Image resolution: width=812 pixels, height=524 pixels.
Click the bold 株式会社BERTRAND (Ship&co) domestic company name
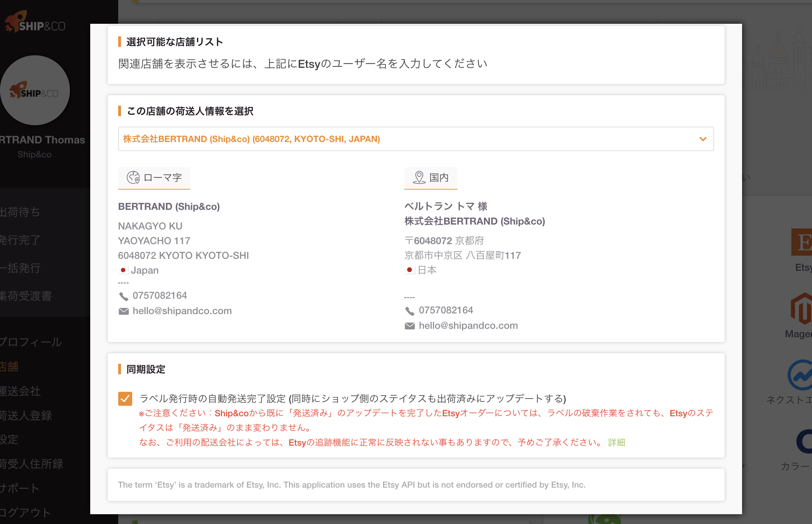[x=475, y=221]
